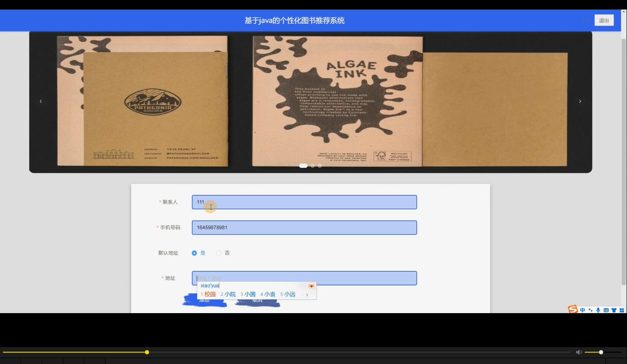Open the Sogou toolbox grid icon
The height and width of the screenshot is (364, 627).
tap(621, 310)
